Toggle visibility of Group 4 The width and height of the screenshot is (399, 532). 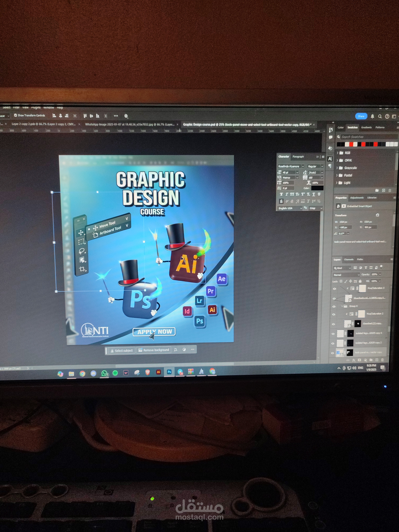pyautogui.click(x=334, y=306)
